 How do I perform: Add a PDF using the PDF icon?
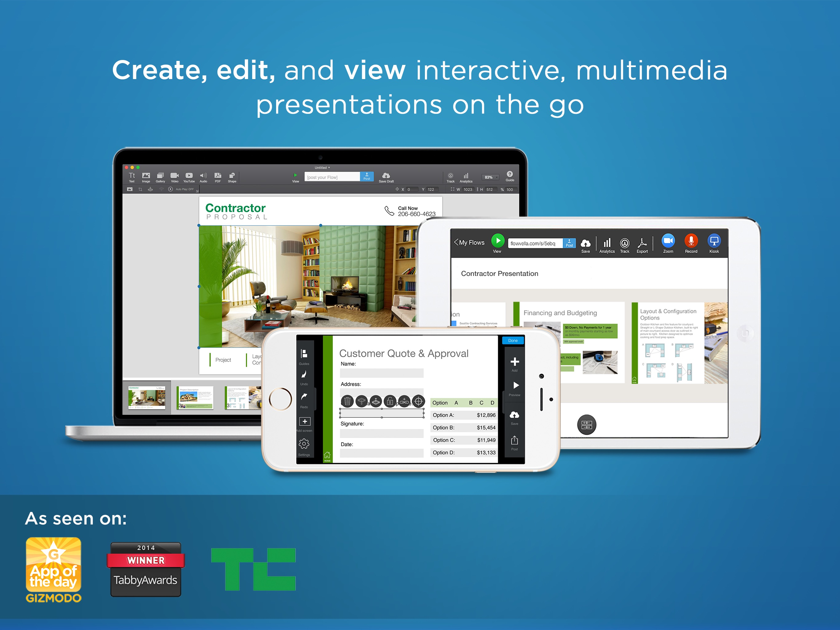[218, 176]
